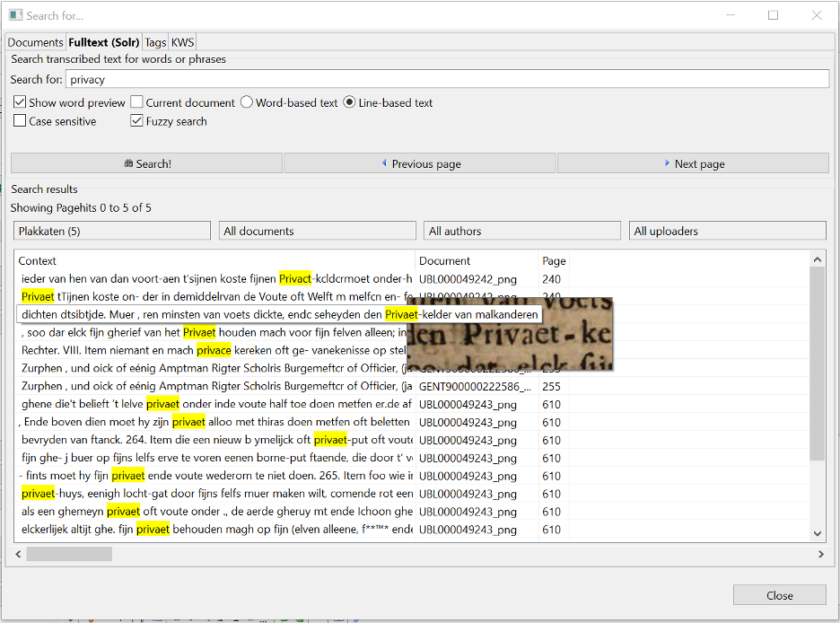Switch to the Documents tab
The image size is (840, 623).
(35, 41)
